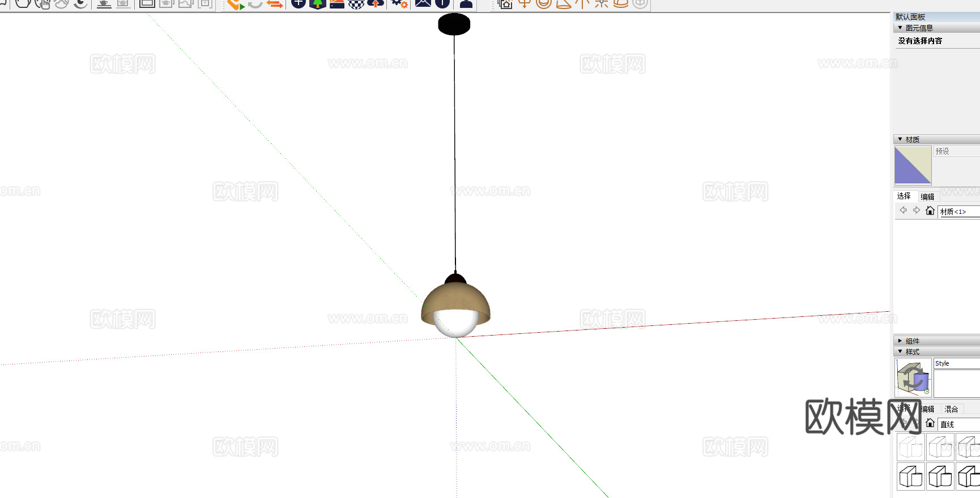Select the white glass bulb of the lamp
This screenshot has width=980, height=498.
click(x=455, y=325)
